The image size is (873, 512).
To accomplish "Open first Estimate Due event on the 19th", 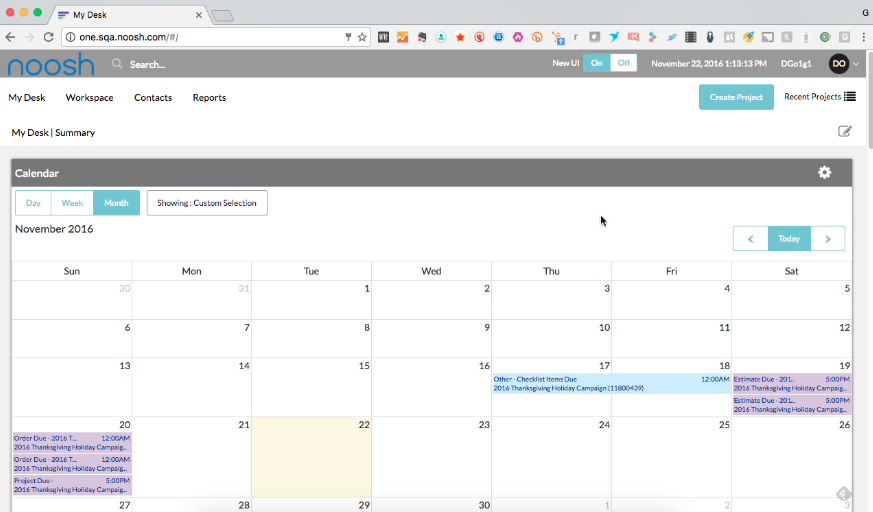I will [792, 383].
